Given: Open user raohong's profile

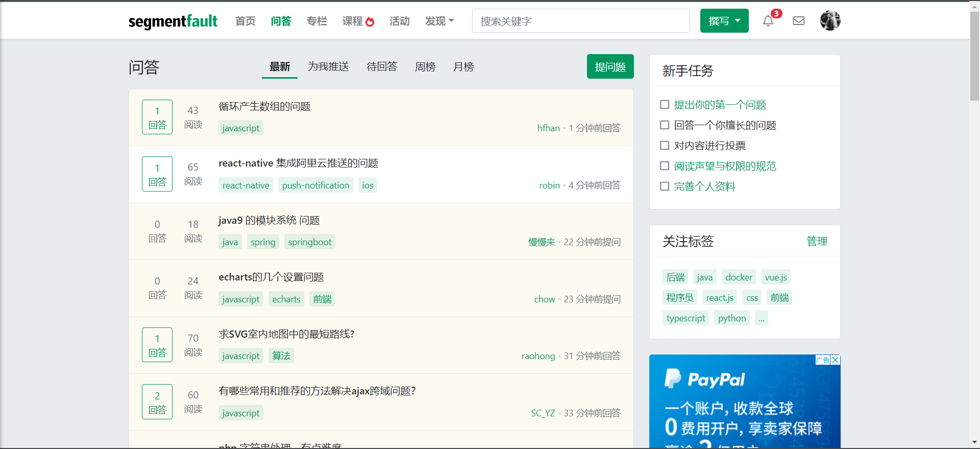Looking at the screenshot, I should (538, 356).
